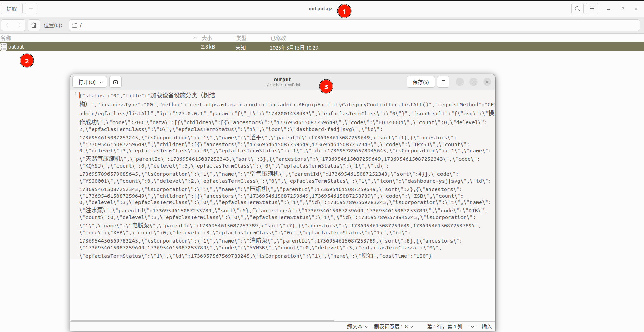Click the 2.8 kB size value
The image size is (644, 332).
tap(208, 47)
